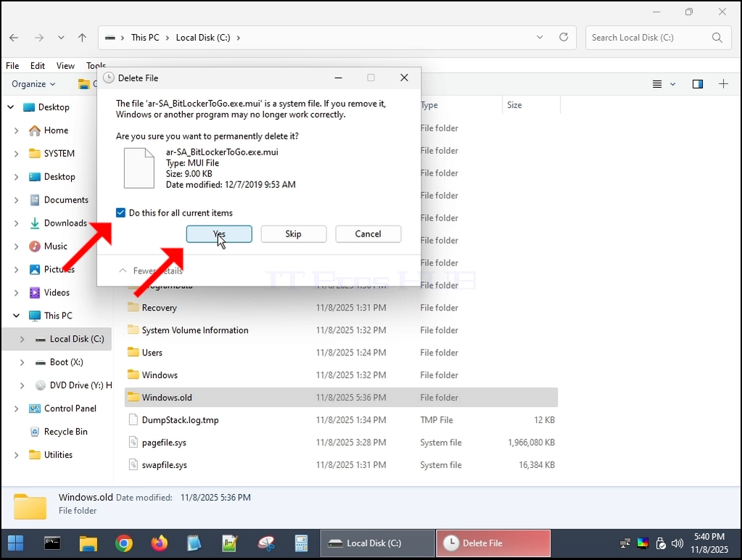Open the calculator icon on taskbar
The width and height of the screenshot is (742, 560).
pyautogui.click(x=301, y=543)
